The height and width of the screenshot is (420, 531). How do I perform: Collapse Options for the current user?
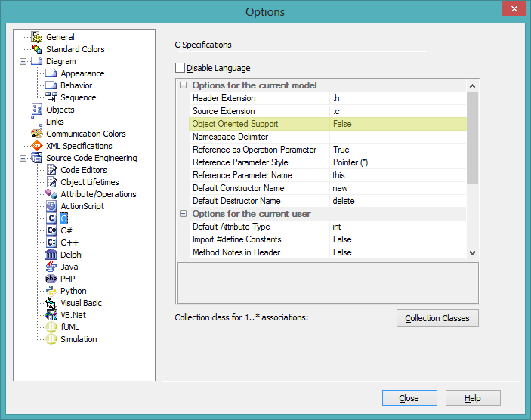point(184,214)
